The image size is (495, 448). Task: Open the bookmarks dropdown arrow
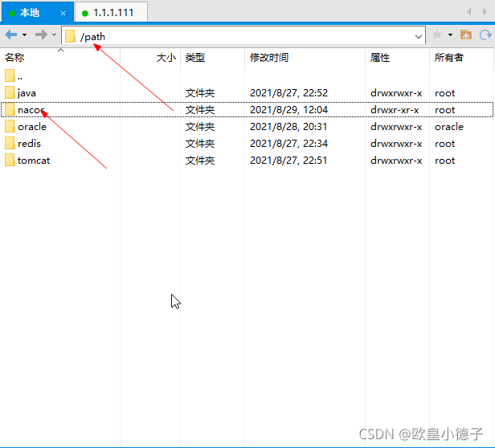(x=450, y=35)
